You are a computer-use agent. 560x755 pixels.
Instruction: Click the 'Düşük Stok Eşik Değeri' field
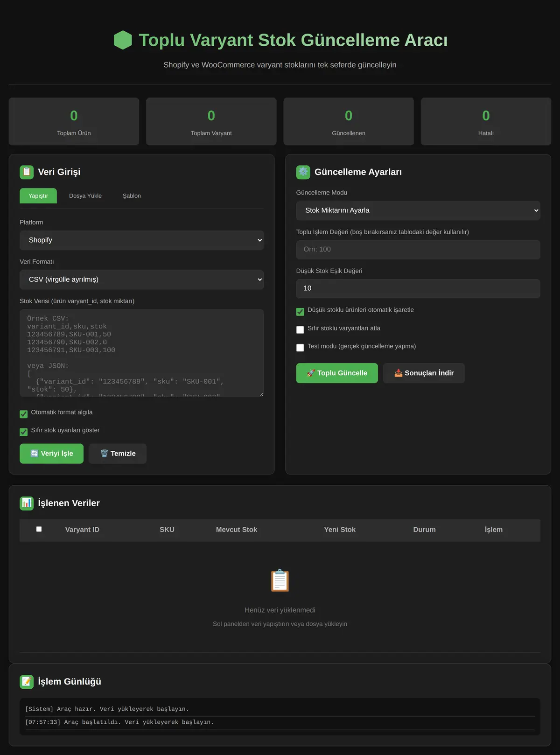click(418, 288)
